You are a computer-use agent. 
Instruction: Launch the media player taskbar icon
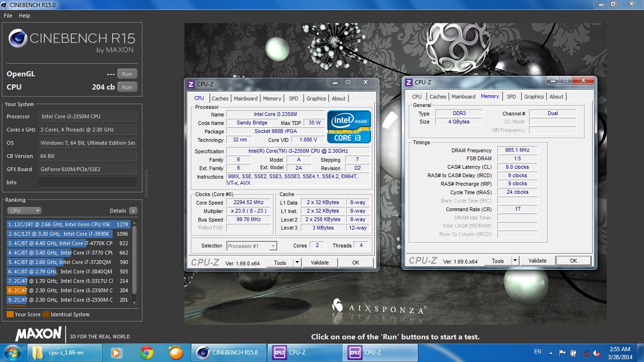(x=116, y=353)
